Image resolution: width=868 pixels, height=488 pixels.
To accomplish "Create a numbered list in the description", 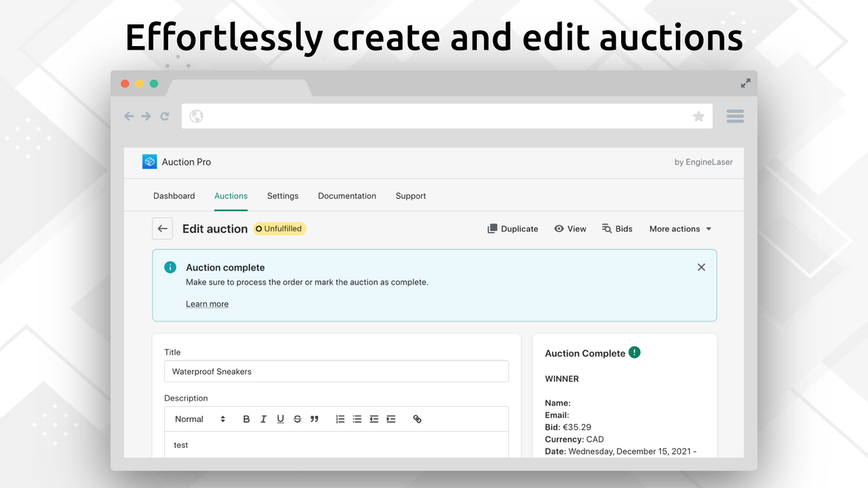I will click(340, 419).
